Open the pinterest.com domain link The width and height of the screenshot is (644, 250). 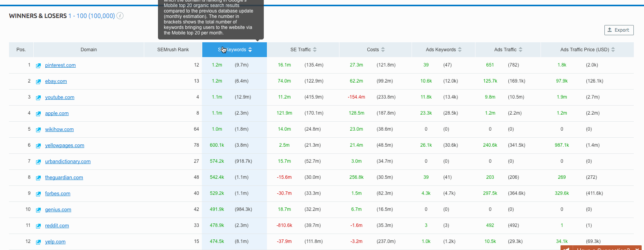60,65
